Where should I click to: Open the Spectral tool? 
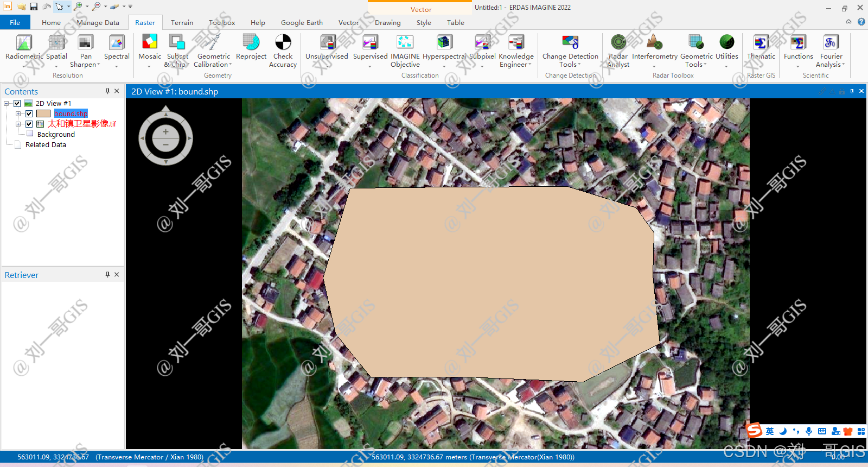click(117, 48)
